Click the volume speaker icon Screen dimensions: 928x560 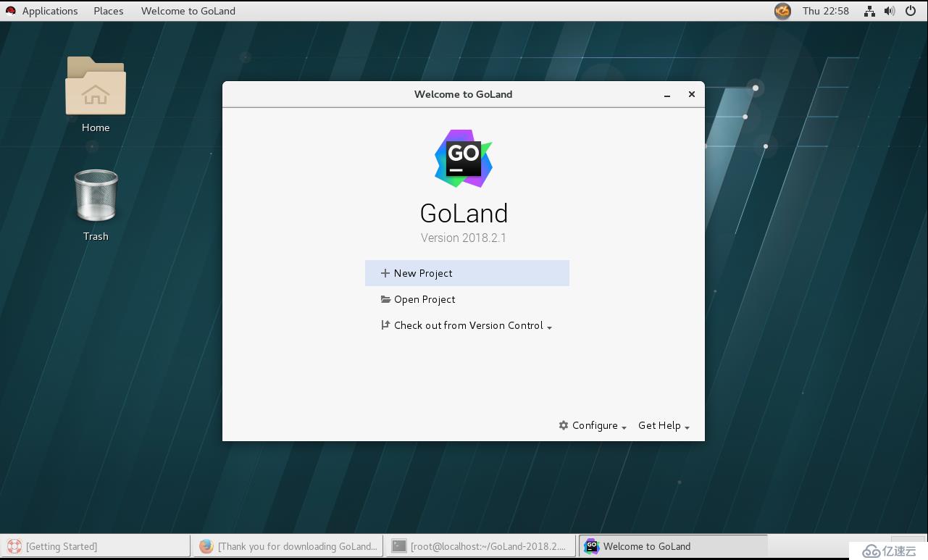890,11
